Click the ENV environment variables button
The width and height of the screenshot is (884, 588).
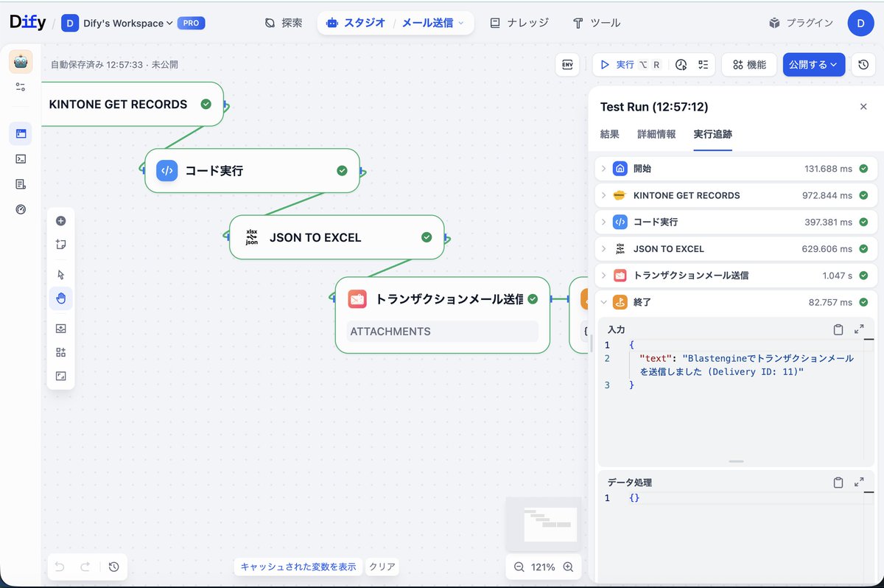(x=567, y=65)
